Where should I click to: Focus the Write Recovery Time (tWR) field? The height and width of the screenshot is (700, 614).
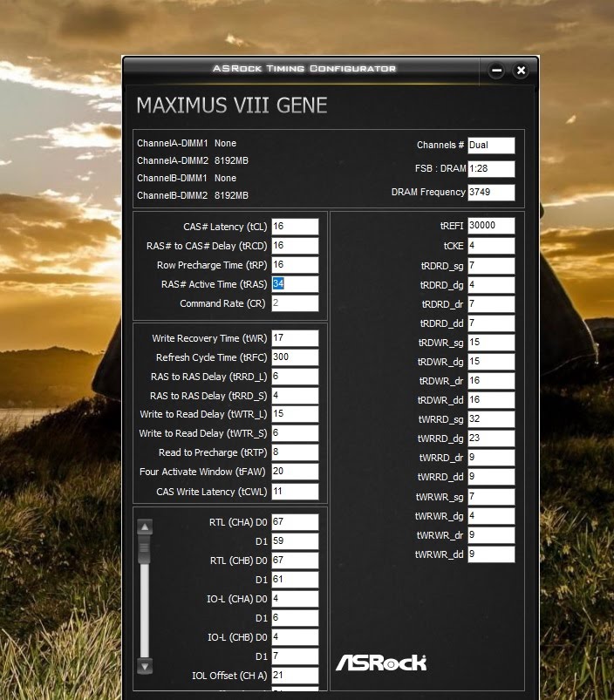click(295, 338)
